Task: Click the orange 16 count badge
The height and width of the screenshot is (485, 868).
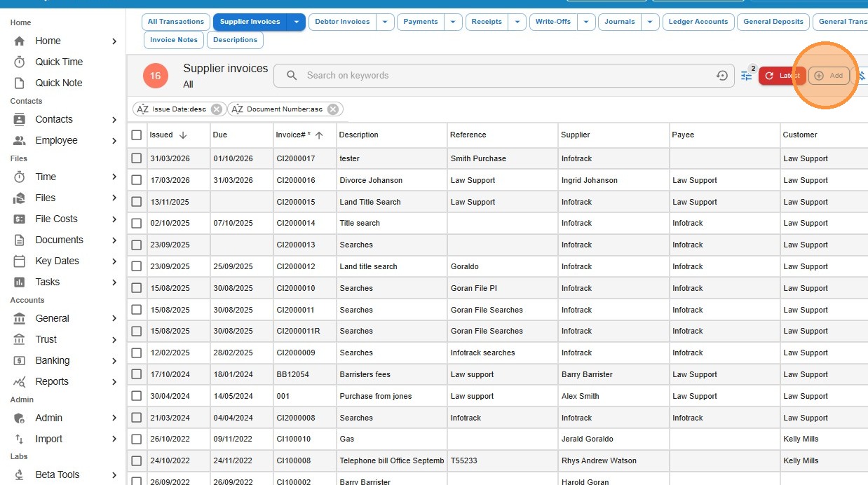Action: point(156,76)
